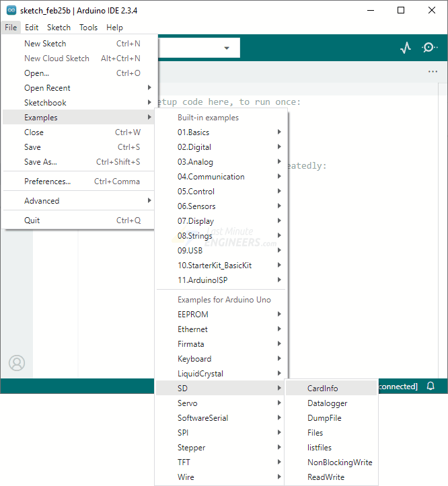Open the Tools menu

pyautogui.click(x=88, y=28)
